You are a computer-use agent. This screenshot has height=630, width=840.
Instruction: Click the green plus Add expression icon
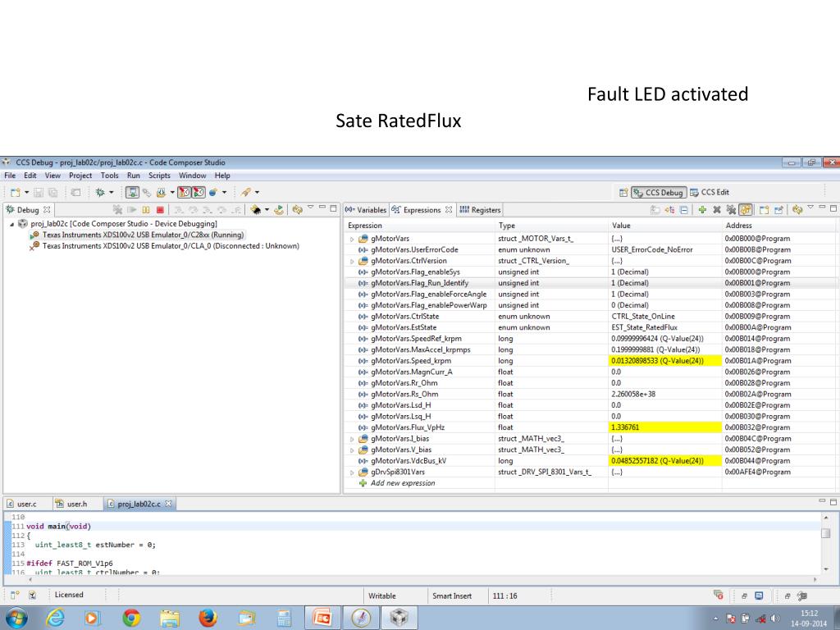pos(702,209)
